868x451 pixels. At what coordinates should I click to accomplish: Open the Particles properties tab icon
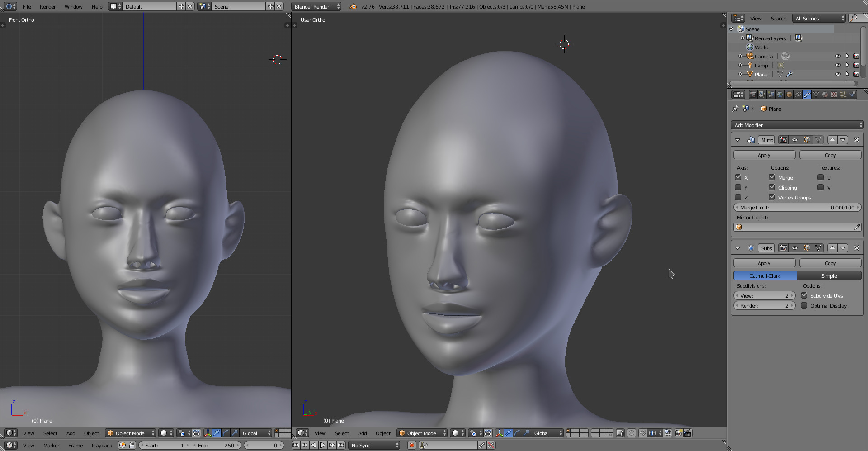pos(843,95)
